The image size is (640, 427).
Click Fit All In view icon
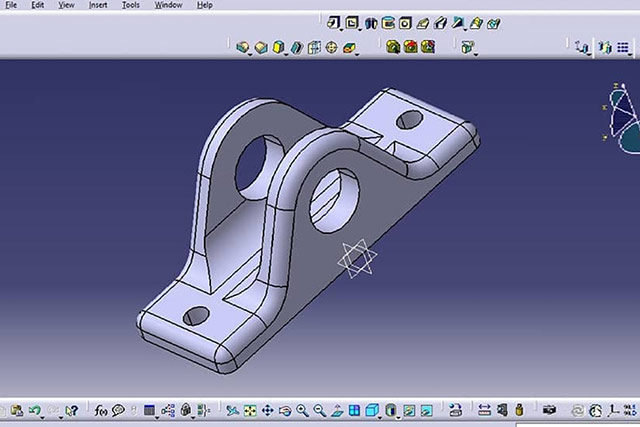pyautogui.click(x=250, y=410)
